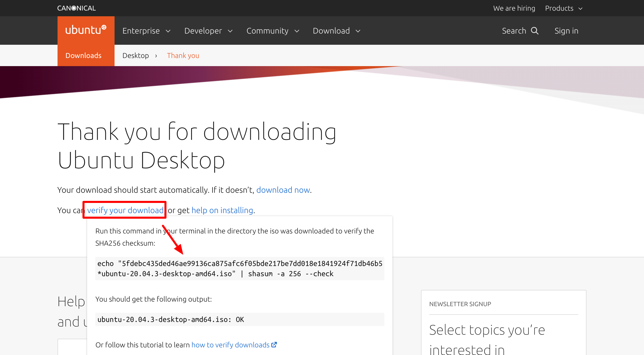
Task: Open the Download menu chevron
Action: click(x=358, y=31)
